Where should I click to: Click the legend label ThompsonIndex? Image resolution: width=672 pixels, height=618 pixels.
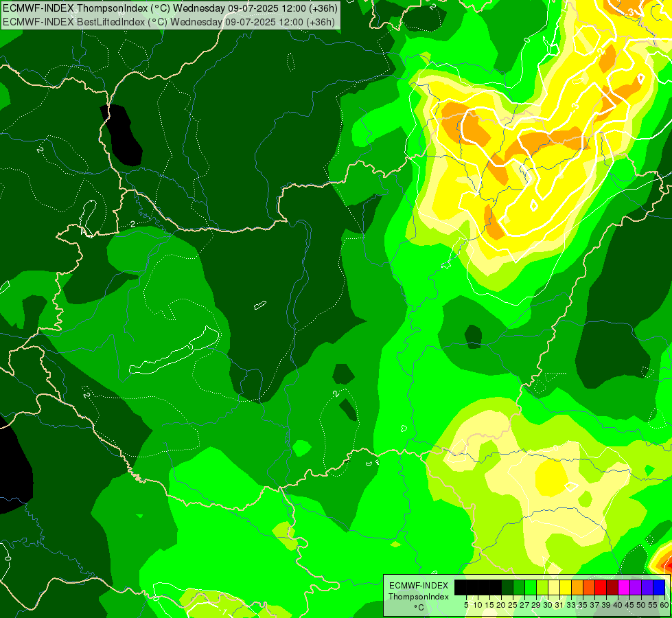click(419, 597)
